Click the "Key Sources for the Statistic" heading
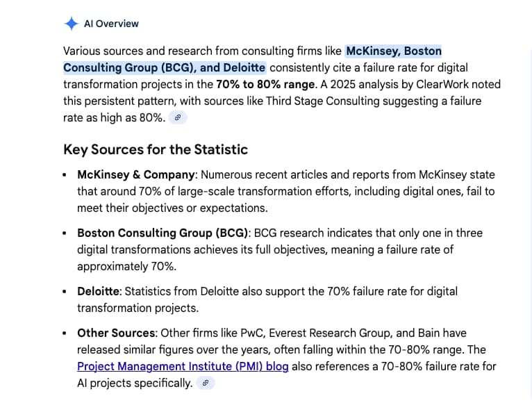Viewport: 532px width, 405px height. 156,149
